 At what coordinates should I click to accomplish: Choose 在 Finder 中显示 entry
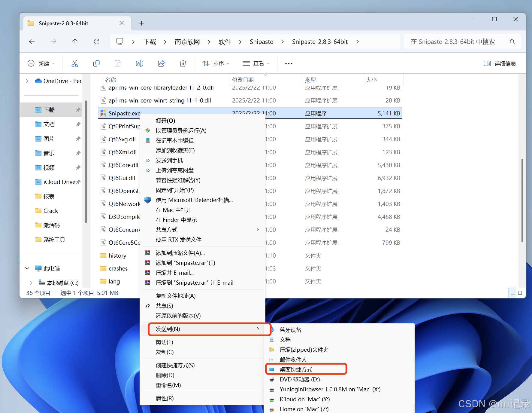203,220
